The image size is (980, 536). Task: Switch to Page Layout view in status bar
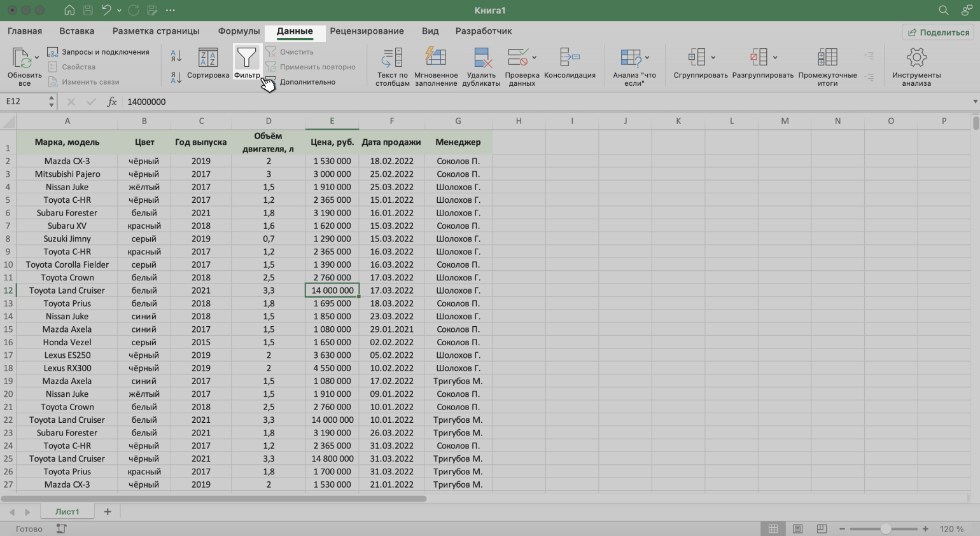click(x=797, y=529)
